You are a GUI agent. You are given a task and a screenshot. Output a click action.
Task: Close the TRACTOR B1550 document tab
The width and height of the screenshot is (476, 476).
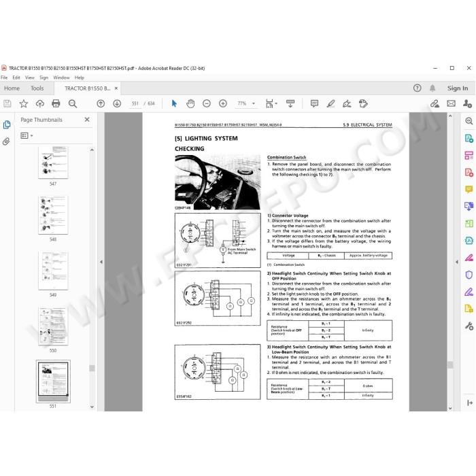[116, 88]
